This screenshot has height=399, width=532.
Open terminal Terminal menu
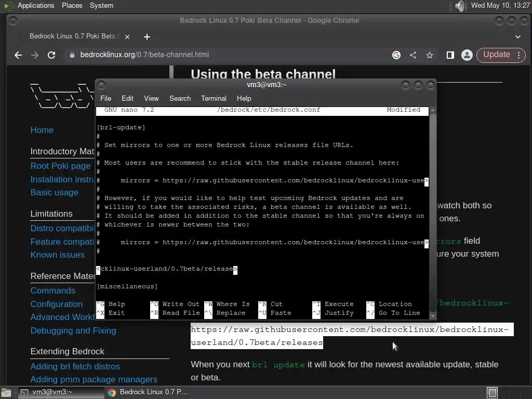[x=214, y=98]
